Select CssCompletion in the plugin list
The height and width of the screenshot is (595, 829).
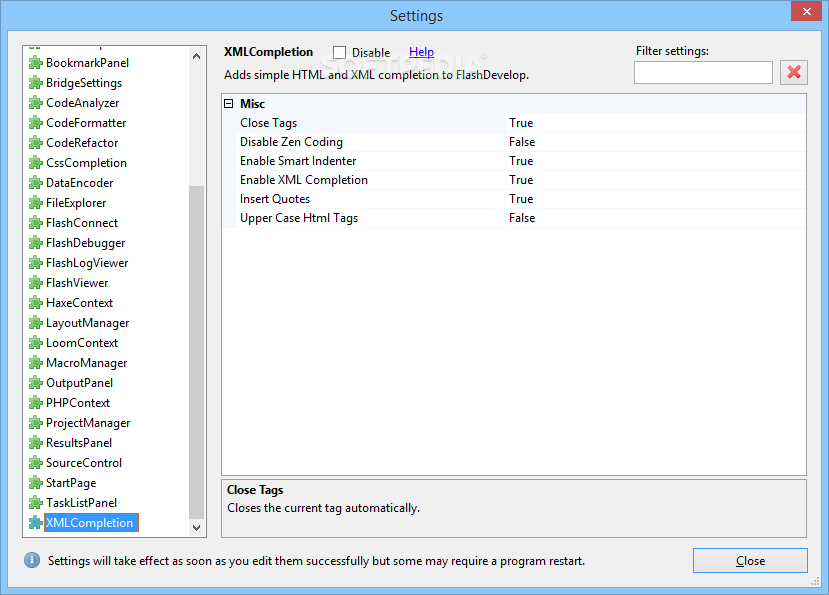click(x=86, y=163)
